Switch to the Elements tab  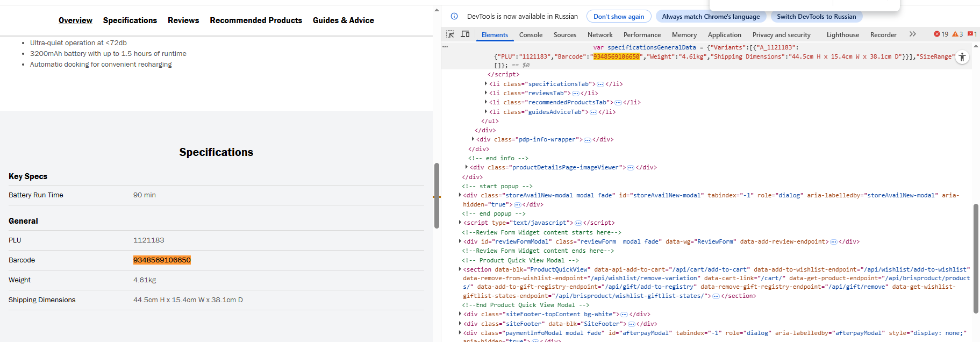pyautogui.click(x=495, y=35)
